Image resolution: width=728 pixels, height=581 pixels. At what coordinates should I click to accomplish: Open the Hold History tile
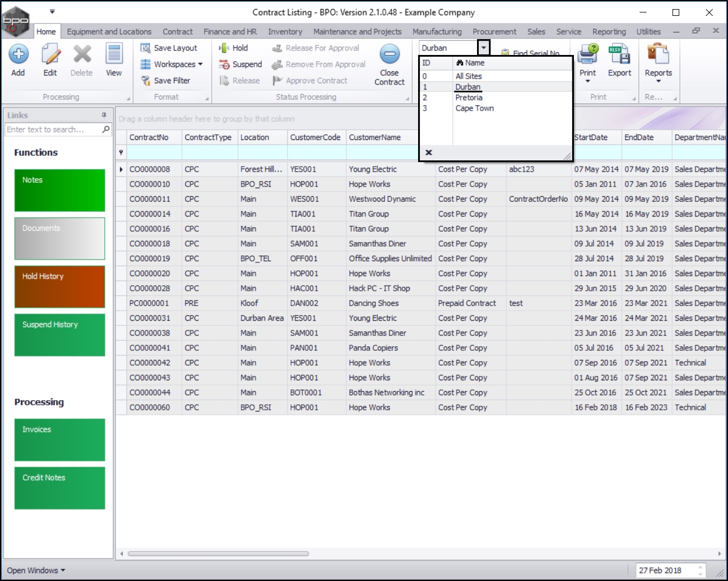[59, 287]
